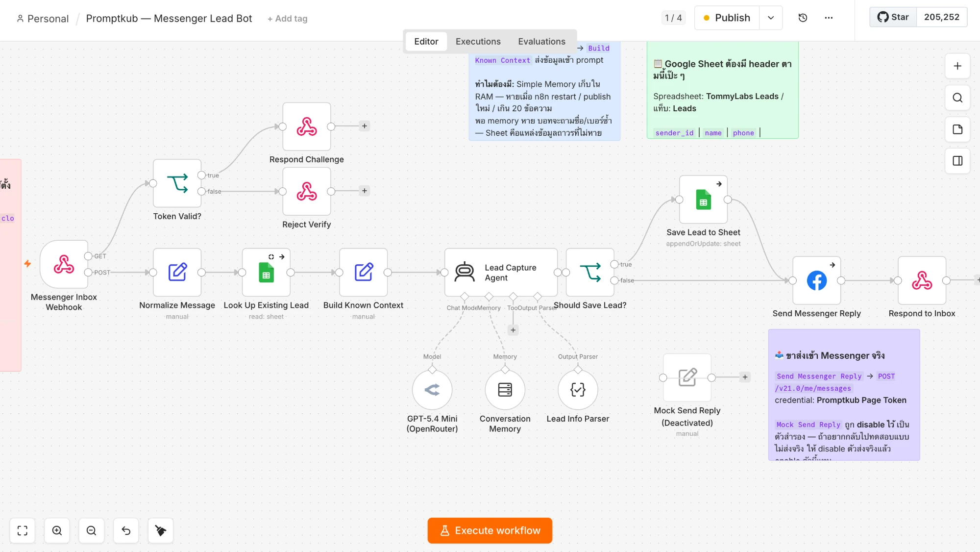The width and height of the screenshot is (980, 552).
Task: Click the plus after Reject Verify output
Action: tap(364, 191)
